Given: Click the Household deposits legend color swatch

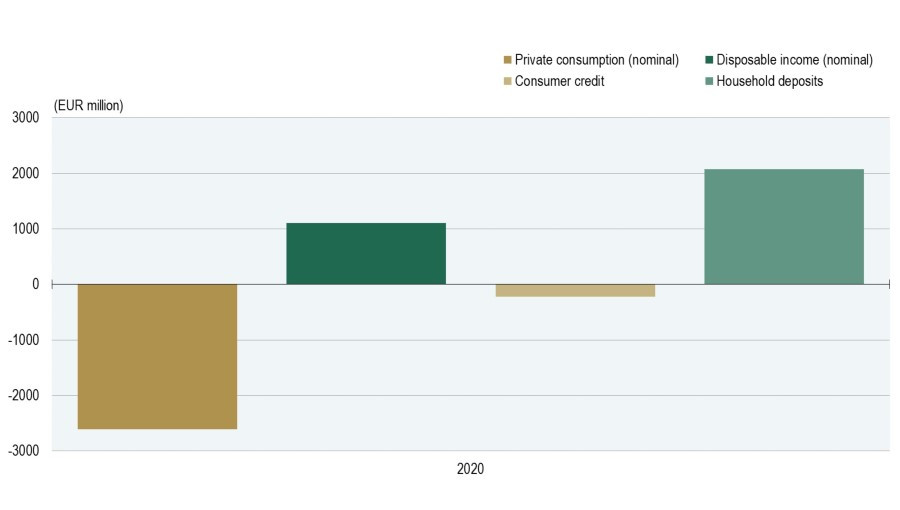Looking at the screenshot, I should [709, 81].
